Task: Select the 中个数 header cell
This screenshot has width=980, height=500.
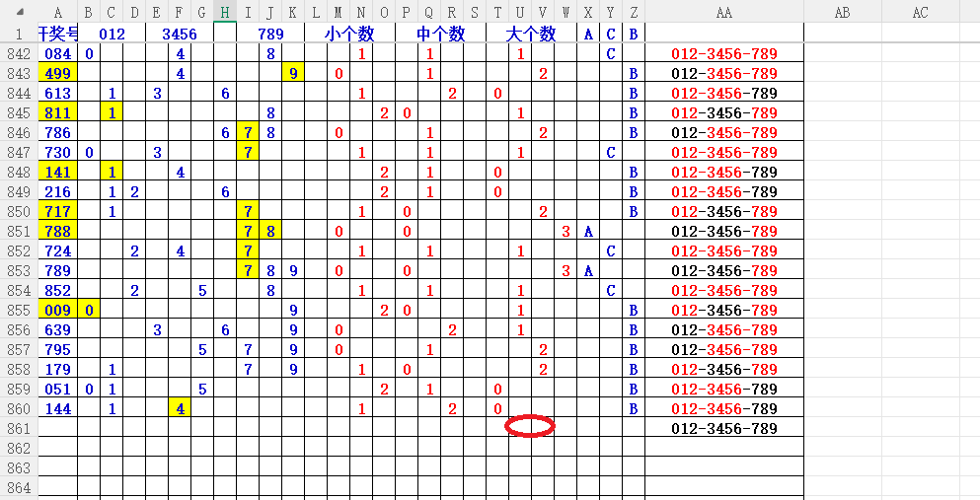Action: point(440,34)
